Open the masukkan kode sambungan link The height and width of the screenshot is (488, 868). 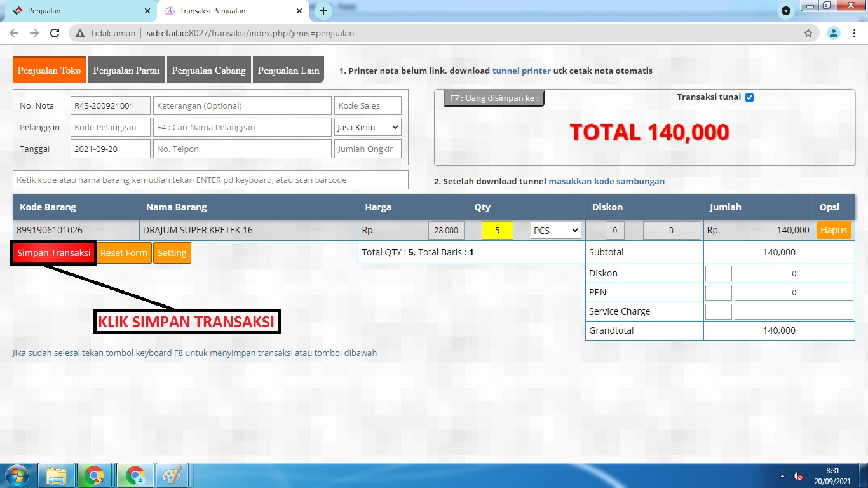click(606, 181)
